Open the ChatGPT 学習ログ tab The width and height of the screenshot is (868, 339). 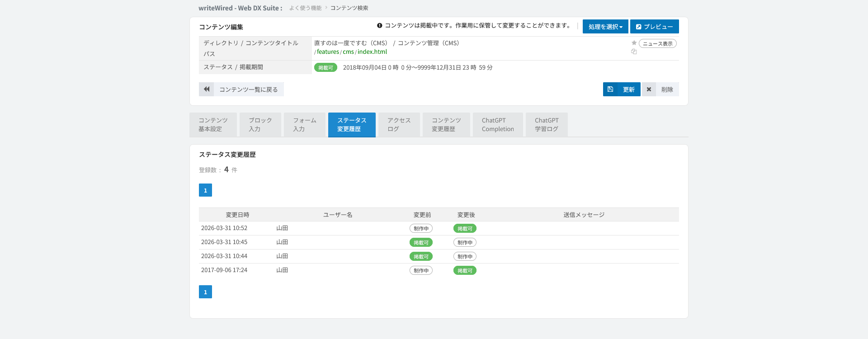pos(547,124)
